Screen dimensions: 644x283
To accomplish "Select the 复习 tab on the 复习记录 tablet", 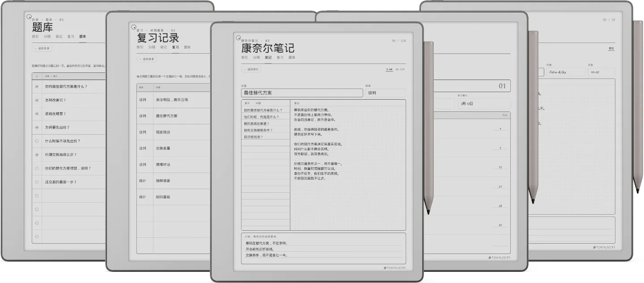I will [x=175, y=47].
